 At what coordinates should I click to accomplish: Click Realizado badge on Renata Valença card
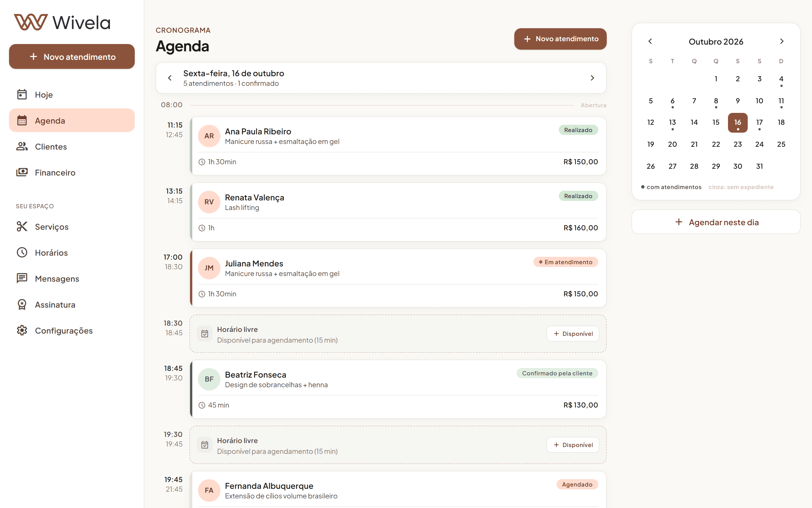tap(578, 196)
